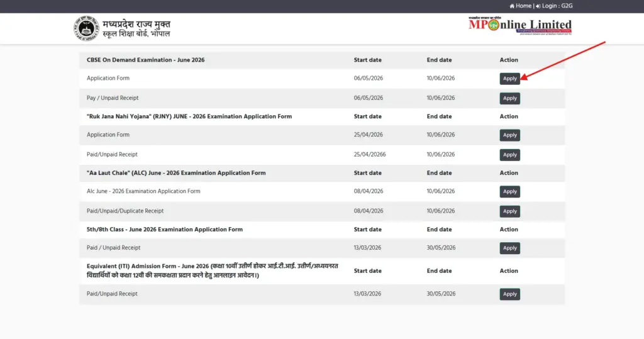The width and height of the screenshot is (644, 339).
Task: Open the Login : G2G link
Action: pos(557,6)
